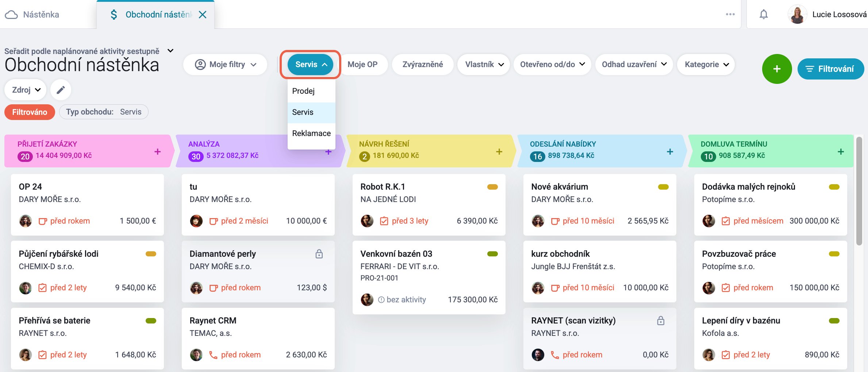Select Reklamace from the dropdown list

click(x=311, y=133)
